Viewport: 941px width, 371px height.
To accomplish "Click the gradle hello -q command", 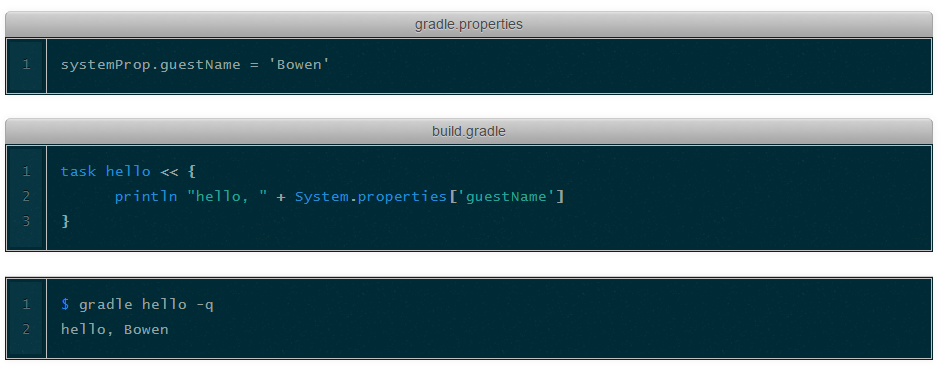I will 146,305.
